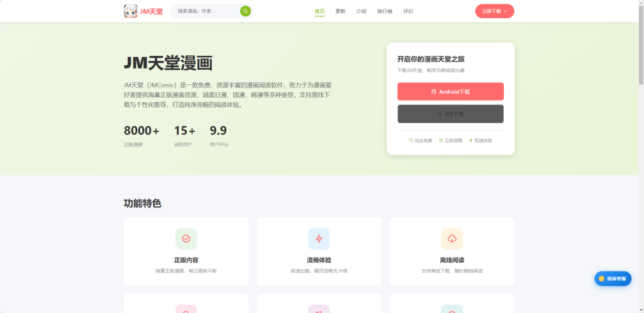644x313 pixels.
Task: Click the JM天堂 brand name link
Action: click(151, 11)
